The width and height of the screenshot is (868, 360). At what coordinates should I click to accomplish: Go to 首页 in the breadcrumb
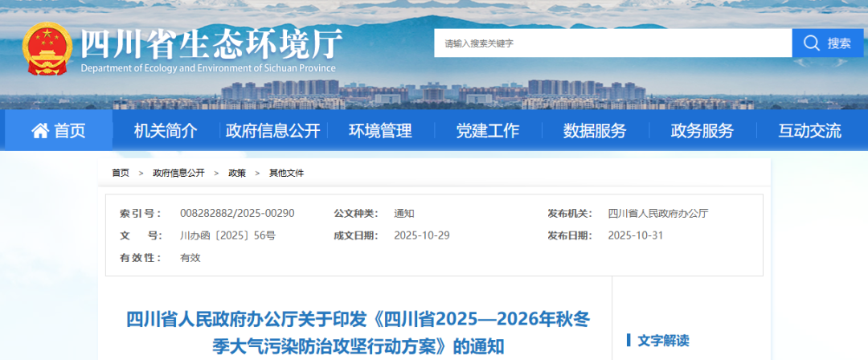tap(120, 174)
